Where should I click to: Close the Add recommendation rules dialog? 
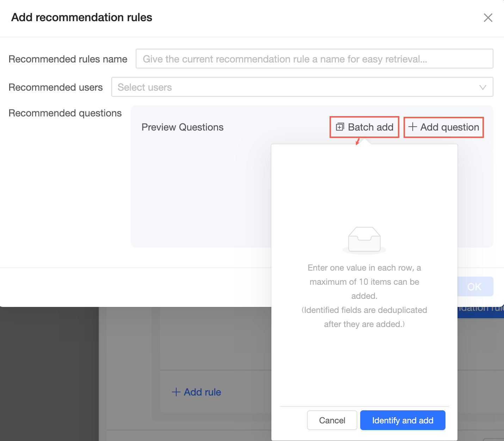488,18
